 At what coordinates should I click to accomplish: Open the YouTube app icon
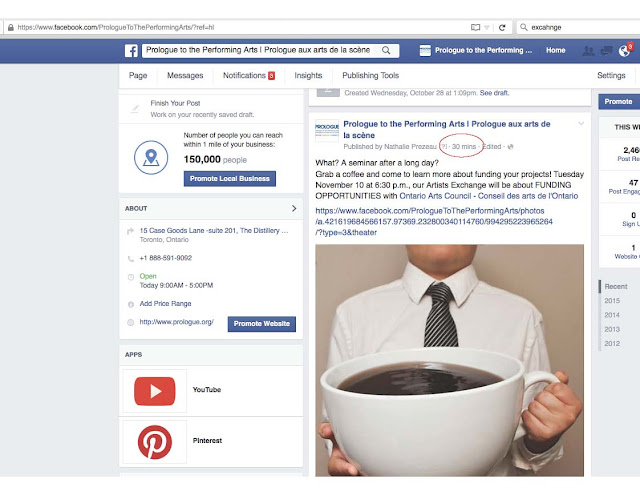[x=155, y=391]
